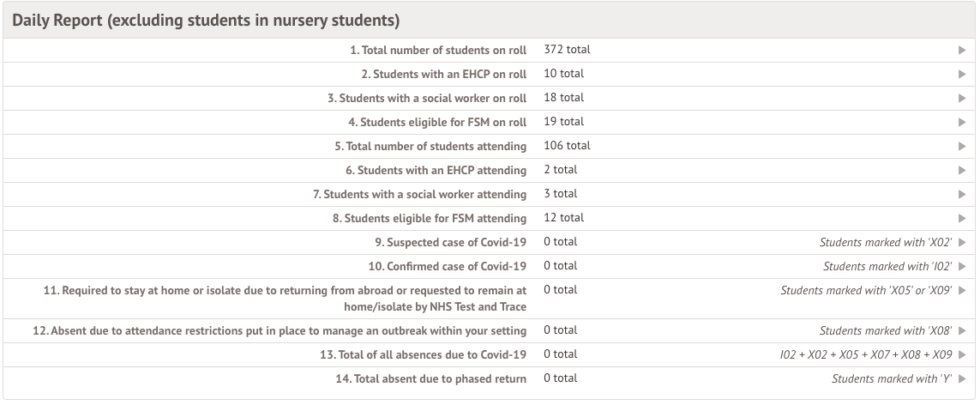This screenshot has height=405, width=980.
Task: Expand arrow for students with EHCP on roll
Action: (962, 75)
